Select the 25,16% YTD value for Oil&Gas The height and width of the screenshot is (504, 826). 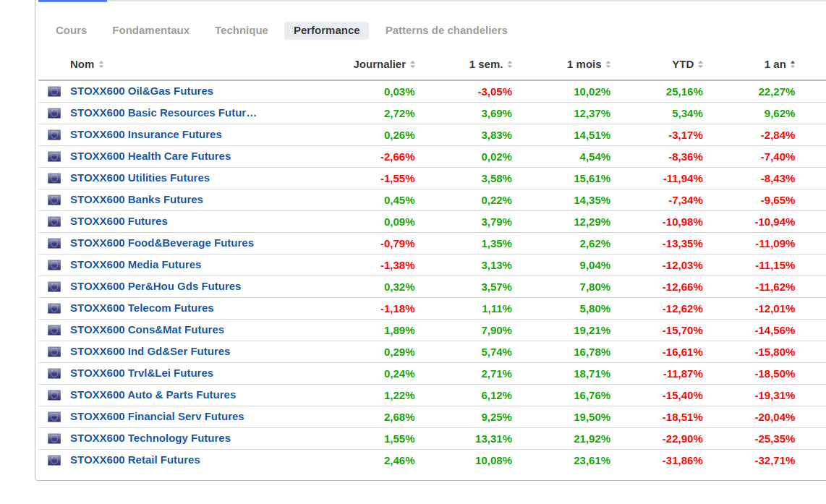click(684, 92)
